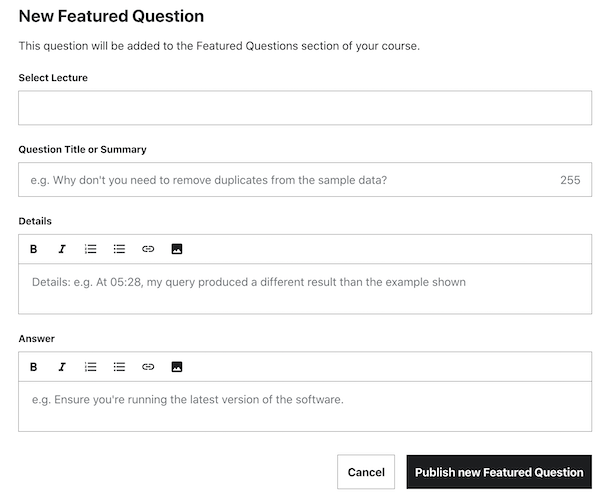Insert image in Details editor
This screenshot has height=495, width=600.
tap(177, 249)
